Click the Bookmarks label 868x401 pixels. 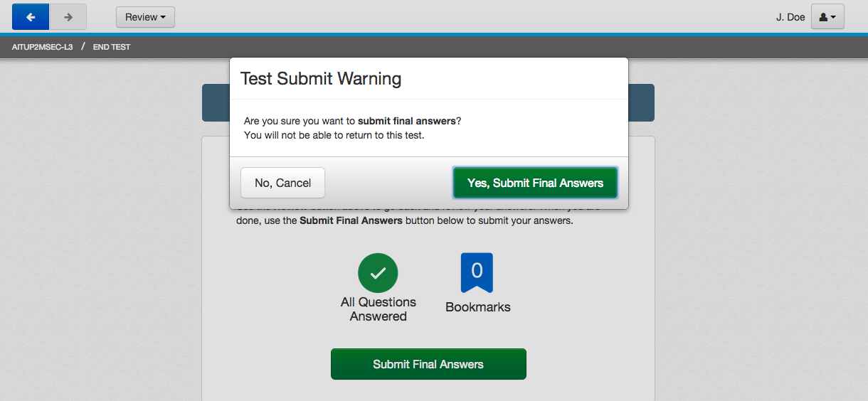(478, 307)
